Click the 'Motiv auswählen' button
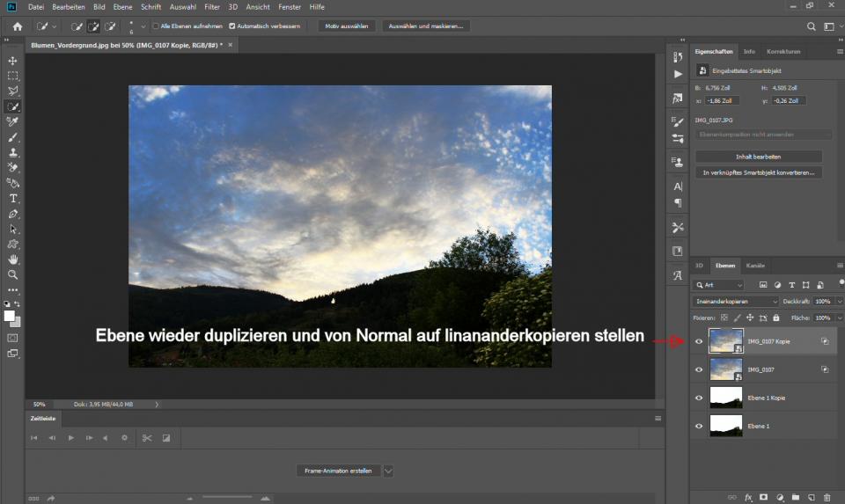Image resolution: width=845 pixels, height=504 pixels. click(347, 26)
